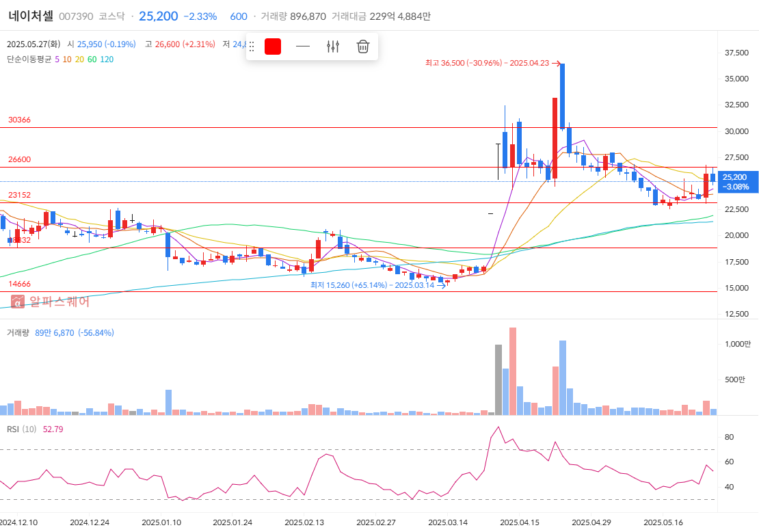Viewport: 759px width, 532px height.
Task: Select the 120-day moving average legend
Action: (x=107, y=59)
